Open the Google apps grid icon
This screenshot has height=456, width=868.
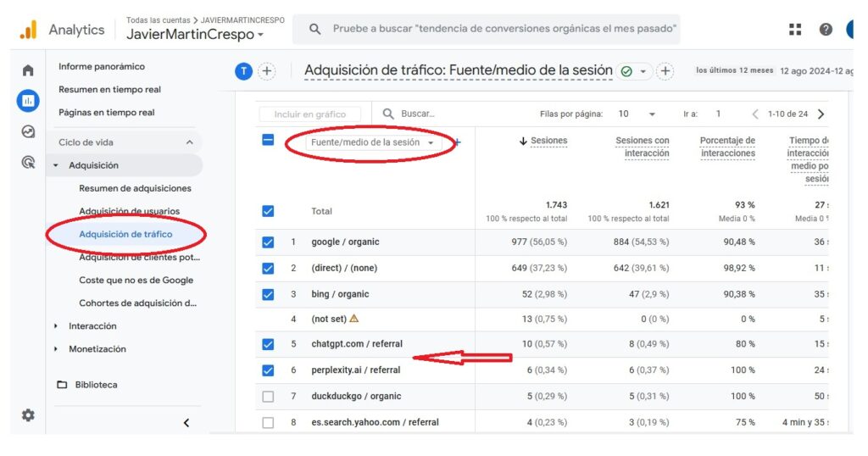tap(795, 30)
